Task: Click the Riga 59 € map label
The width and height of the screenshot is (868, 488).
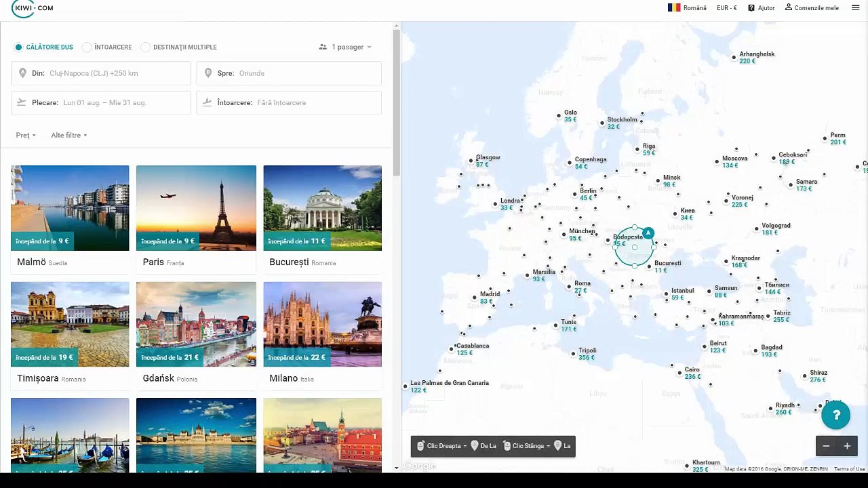Action: pyautogui.click(x=649, y=150)
